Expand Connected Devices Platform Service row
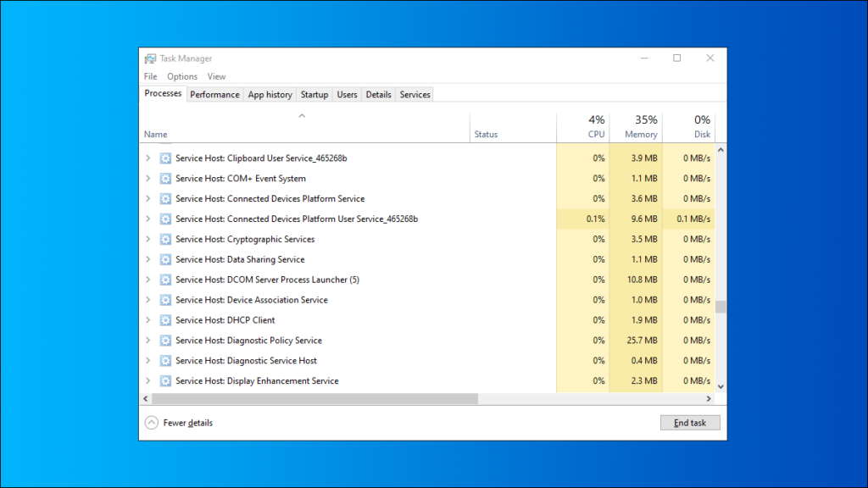Screen dimensions: 868x488 click(x=147, y=198)
